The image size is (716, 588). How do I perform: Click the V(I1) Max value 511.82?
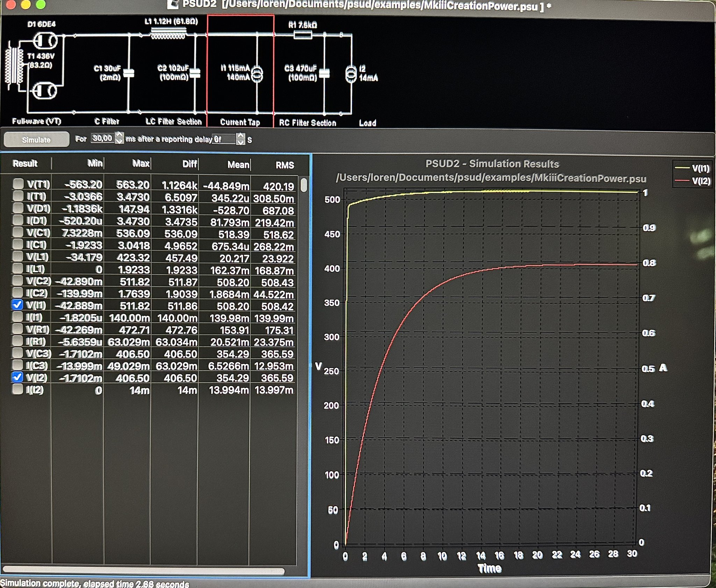(x=135, y=306)
